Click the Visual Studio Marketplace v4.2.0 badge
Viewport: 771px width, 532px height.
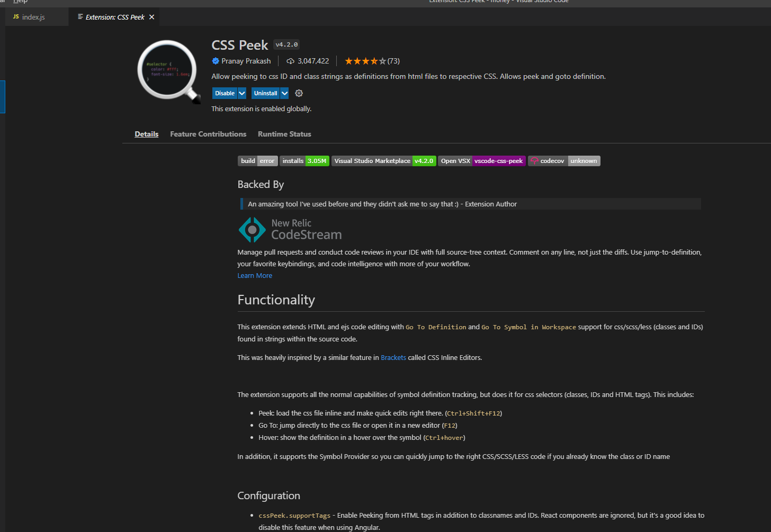[x=384, y=161]
